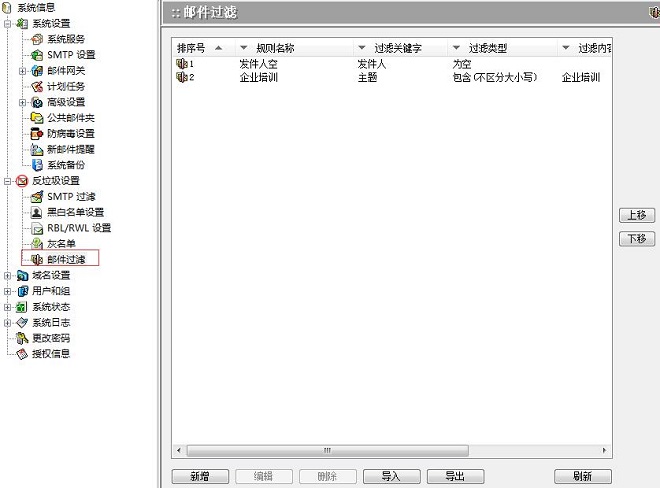Image resolution: width=660 pixels, height=488 pixels.
Task: Expand the 高级设置 tree node
Action: coord(22,102)
